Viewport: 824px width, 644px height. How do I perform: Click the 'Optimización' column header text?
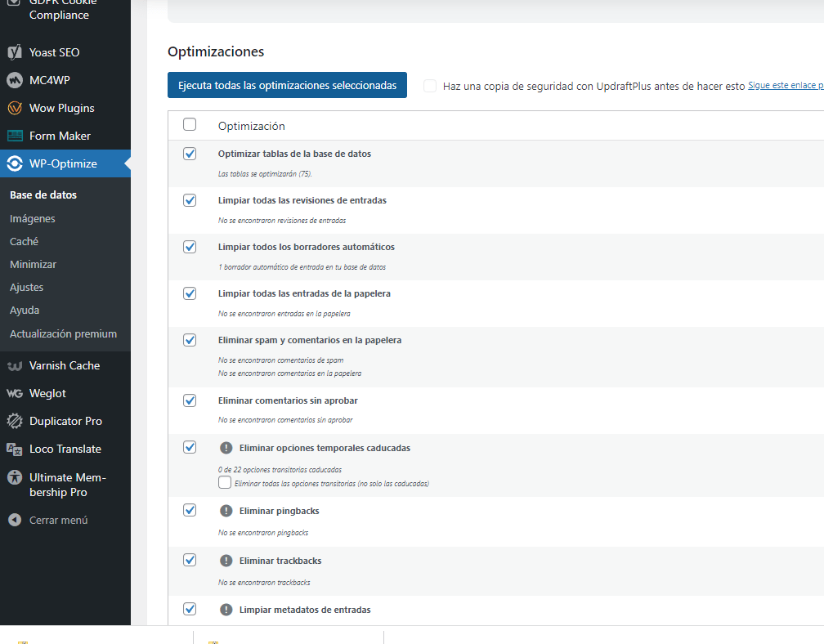point(251,126)
